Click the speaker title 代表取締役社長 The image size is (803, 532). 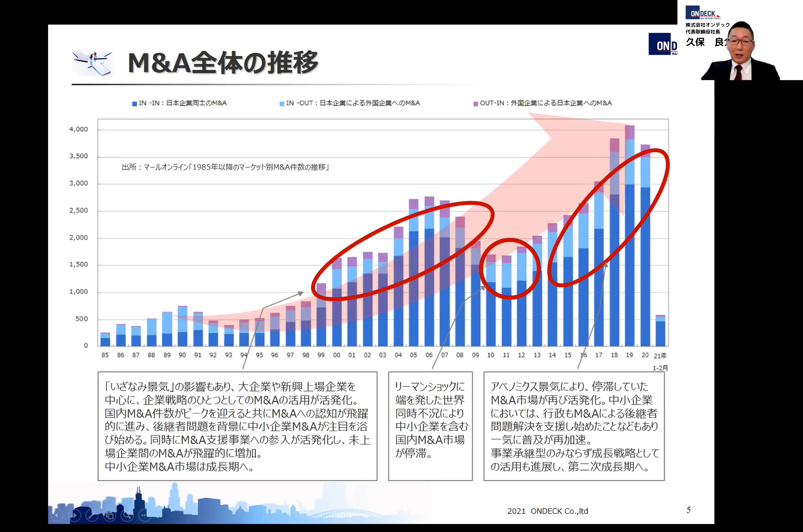[x=703, y=31]
